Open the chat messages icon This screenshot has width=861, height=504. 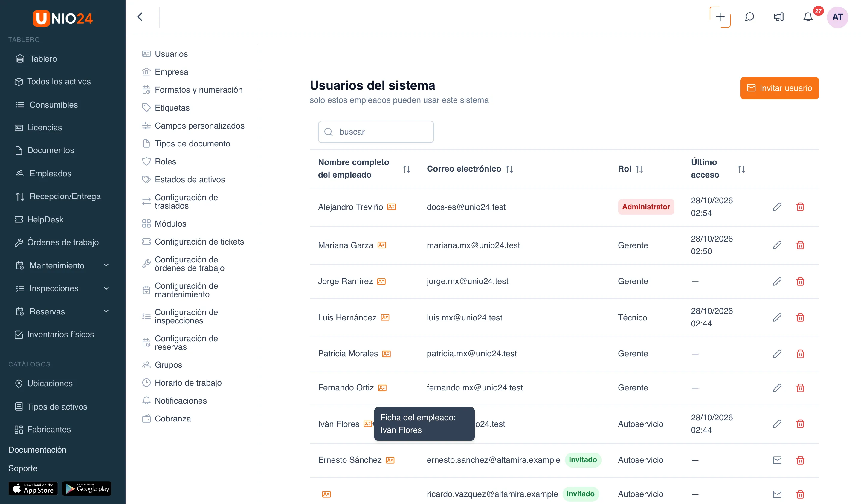pos(749,17)
